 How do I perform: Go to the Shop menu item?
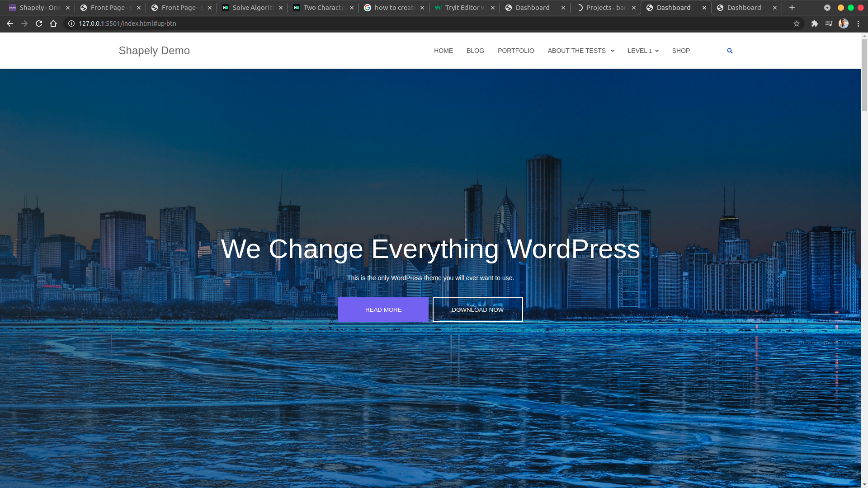coord(681,51)
